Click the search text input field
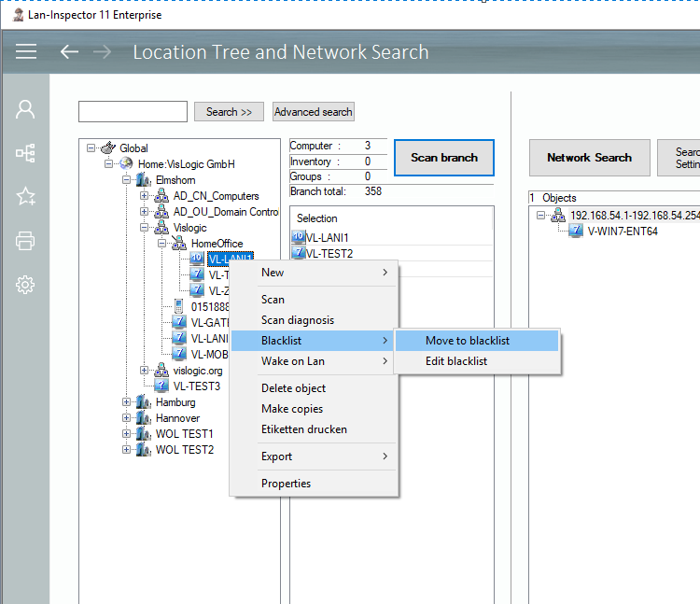 pyautogui.click(x=133, y=112)
